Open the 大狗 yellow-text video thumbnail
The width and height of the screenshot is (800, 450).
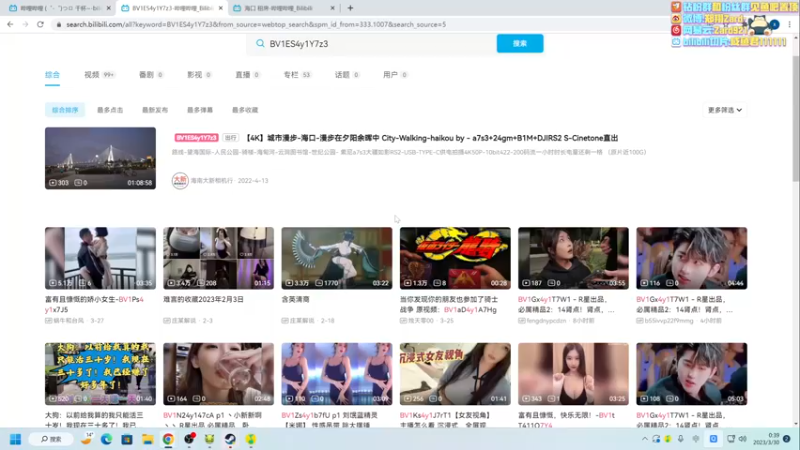pos(100,374)
